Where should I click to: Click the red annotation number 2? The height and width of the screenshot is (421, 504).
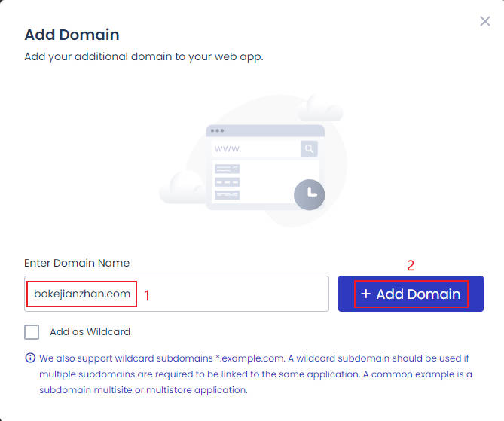click(411, 265)
